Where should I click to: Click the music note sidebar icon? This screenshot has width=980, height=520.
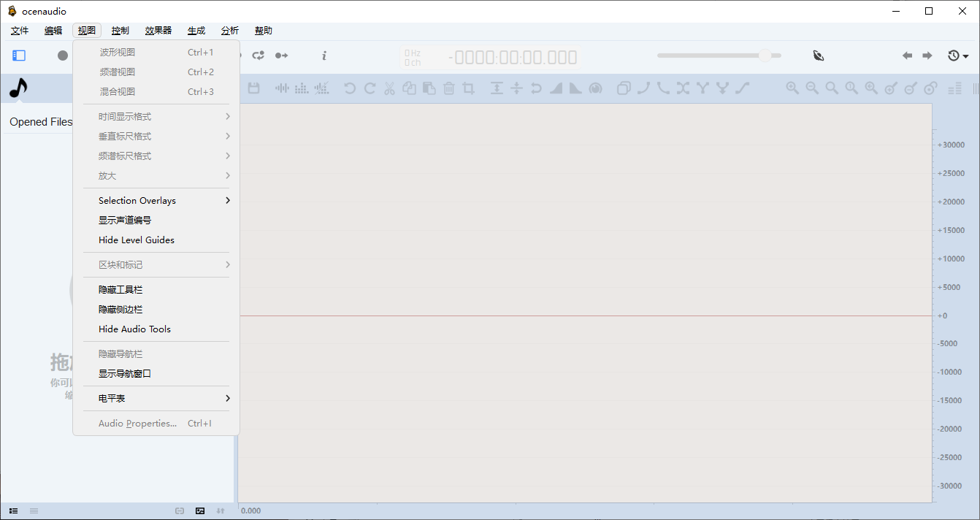coord(18,88)
